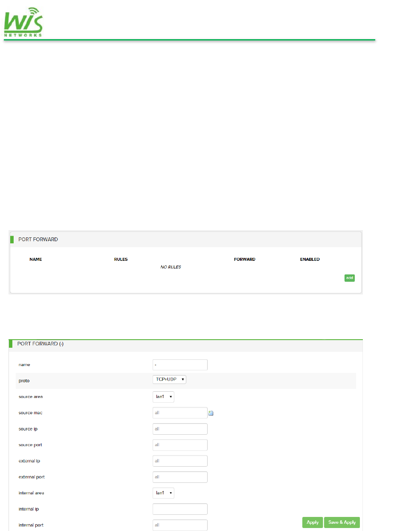Image resolution: width=420 pixels, height=531 pixels.
Task: Click the internal area field label
Action: 31,493
